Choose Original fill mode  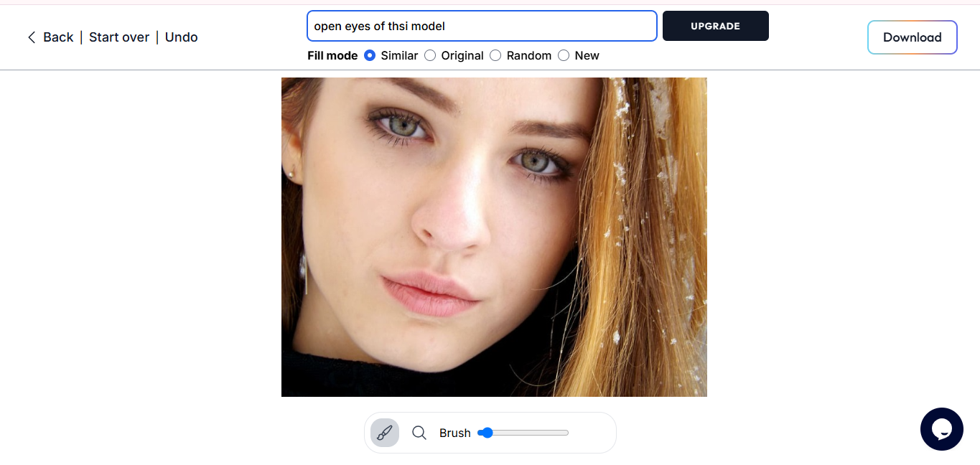point(430,55)
